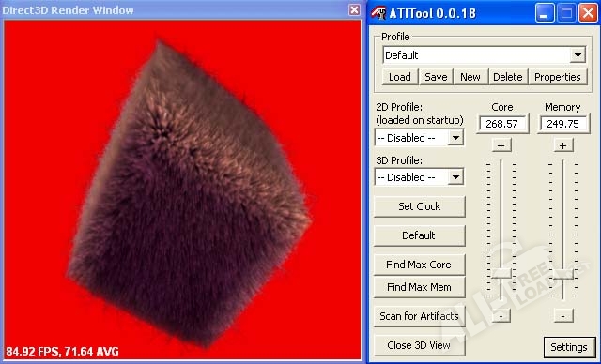Click Scan for Artifacts
Image resolution: width=601 pixels, height=364 pixels.
(x=420, y=316)
